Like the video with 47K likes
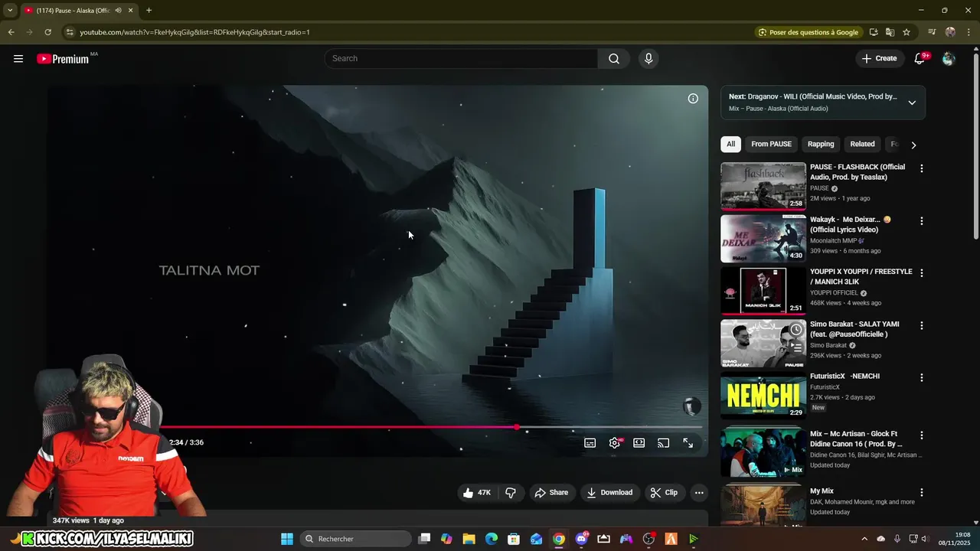The height and width of the screenshot is (551, 980). coord(476,493)
